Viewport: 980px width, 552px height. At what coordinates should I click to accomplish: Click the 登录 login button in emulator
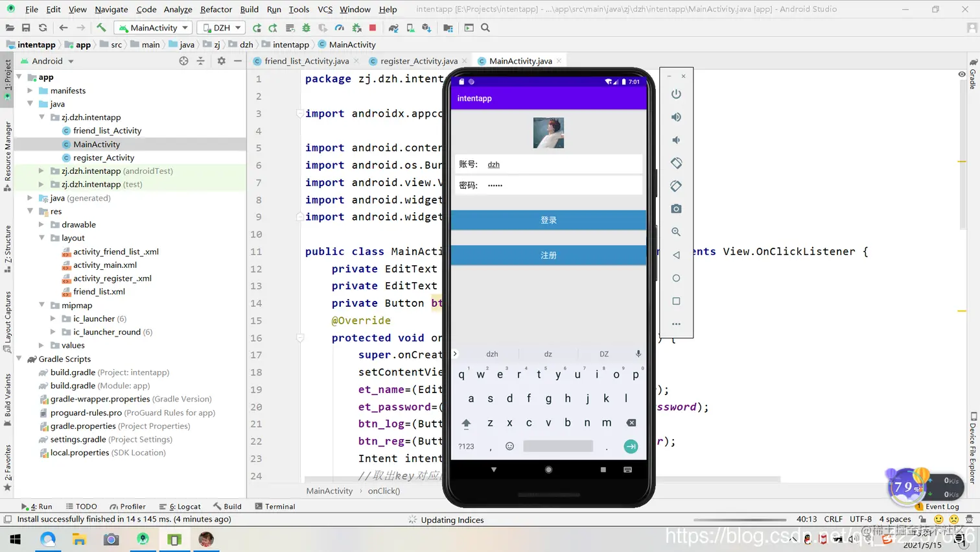tap(548, 220)
